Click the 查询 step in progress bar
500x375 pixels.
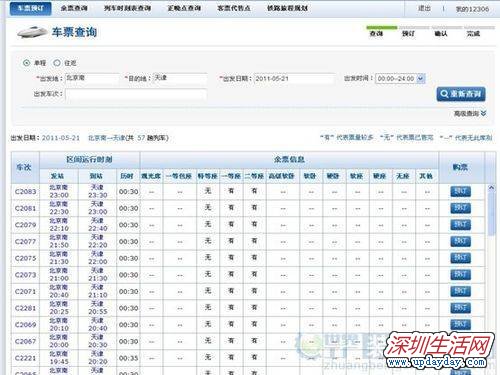click(x=377, y=34)
